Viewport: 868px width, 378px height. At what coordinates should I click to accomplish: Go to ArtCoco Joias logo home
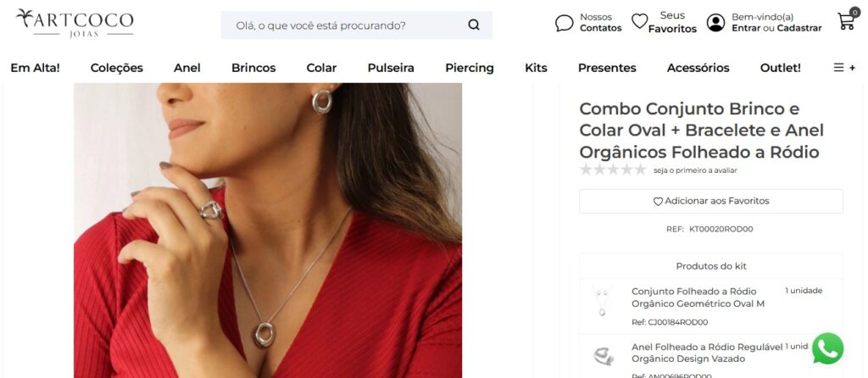click(x=75, y=23)
